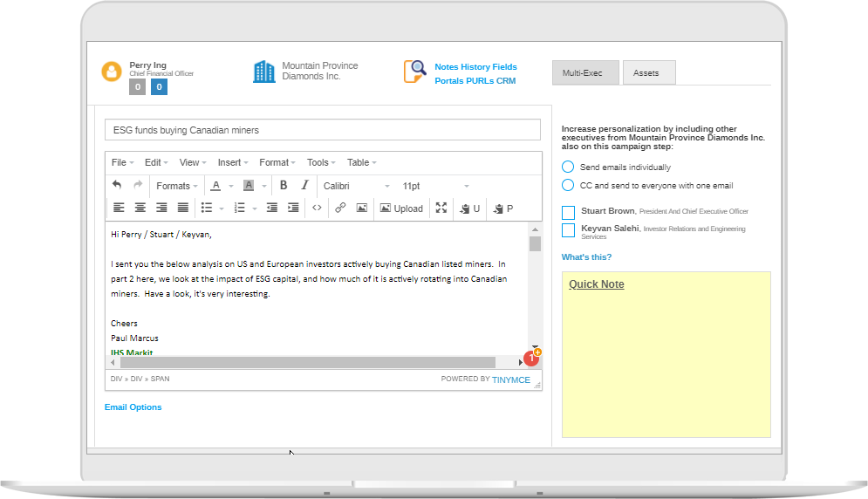Open the Edit menu
The height and width of the screenshot is (499, 868).
point(156,162)
